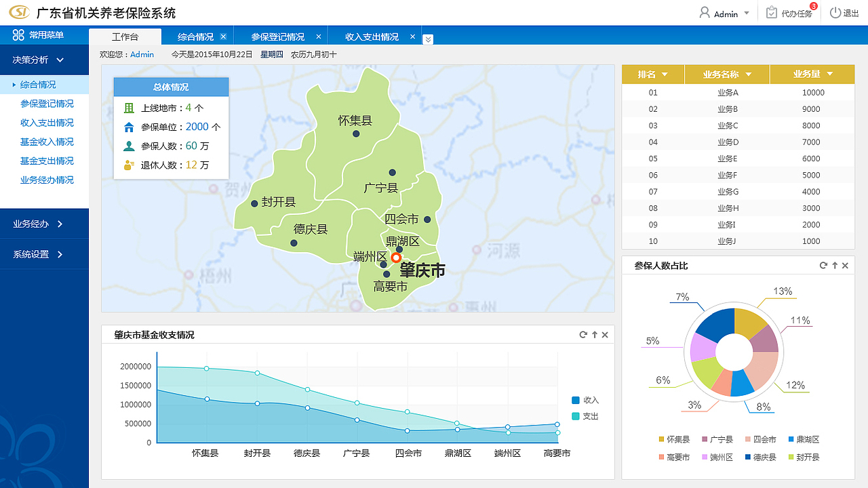This screenshot has width=868, height=488.
Task: Switch to the 工作台 tab
Action: click(125, 37)
